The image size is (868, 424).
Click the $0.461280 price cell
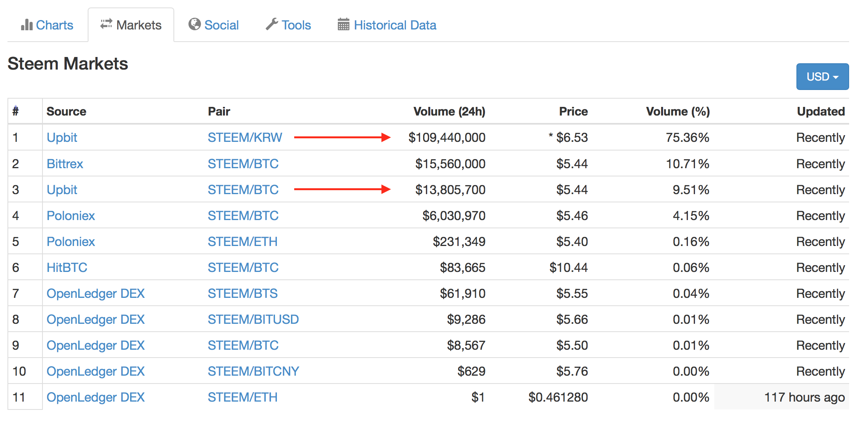click(x=558, y=397)
